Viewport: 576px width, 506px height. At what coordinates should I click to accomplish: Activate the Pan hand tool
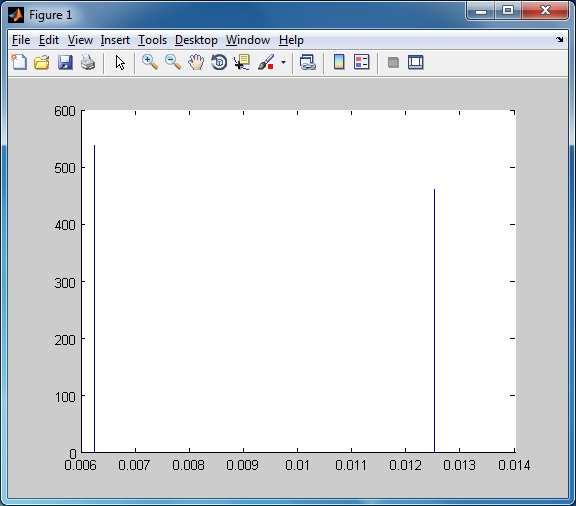click(x=196, y=62)
